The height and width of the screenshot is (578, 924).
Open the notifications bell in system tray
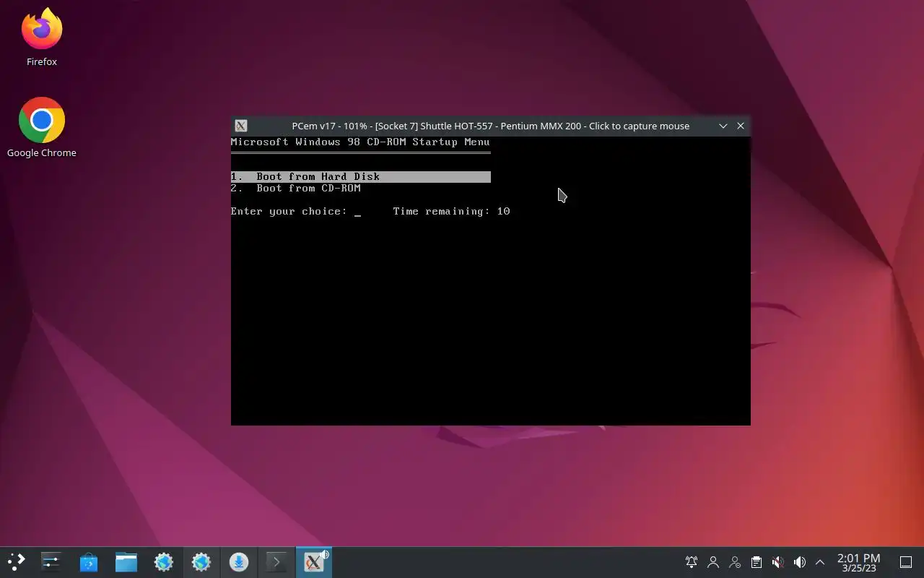pyautogui.click(x=692, y=562)
